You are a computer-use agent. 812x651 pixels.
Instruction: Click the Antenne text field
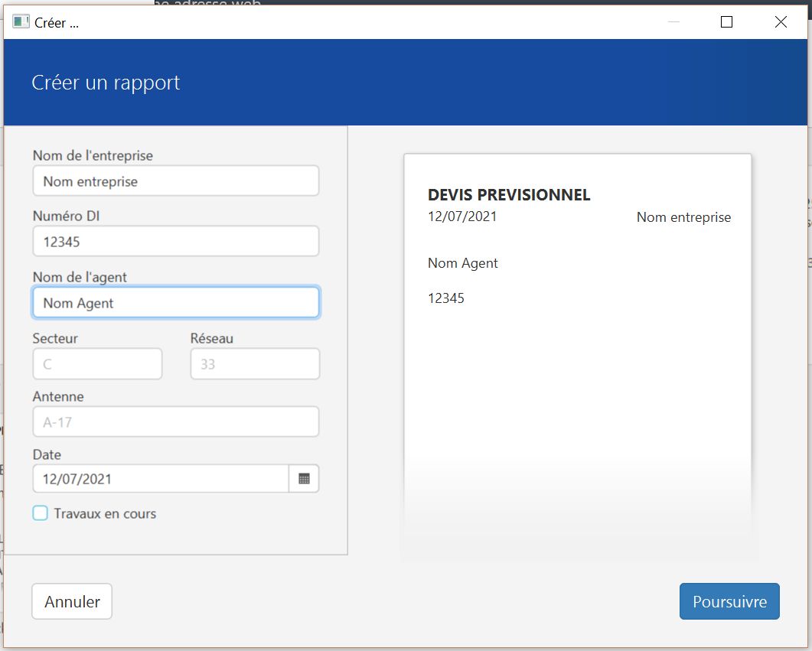click(175, 422)
